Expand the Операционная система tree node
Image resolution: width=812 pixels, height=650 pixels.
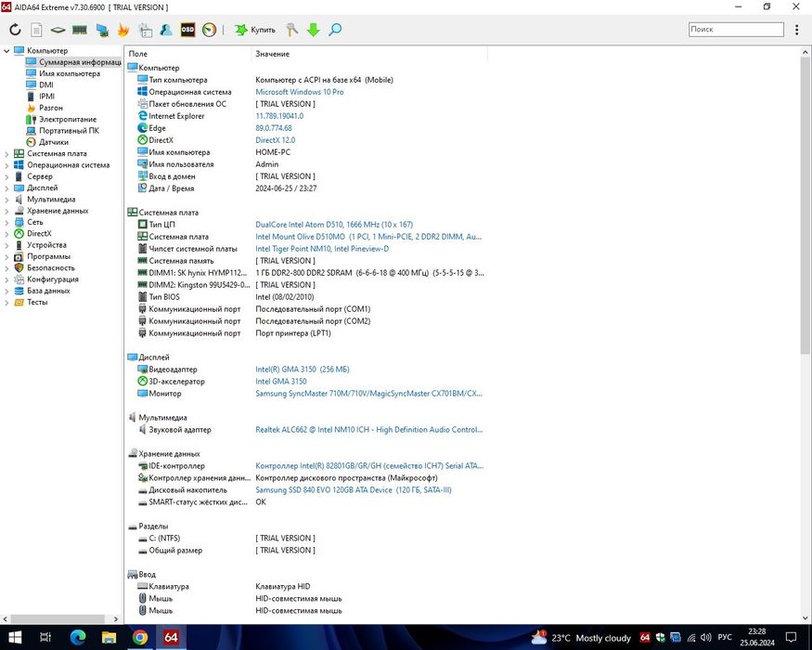pos(6,165)
